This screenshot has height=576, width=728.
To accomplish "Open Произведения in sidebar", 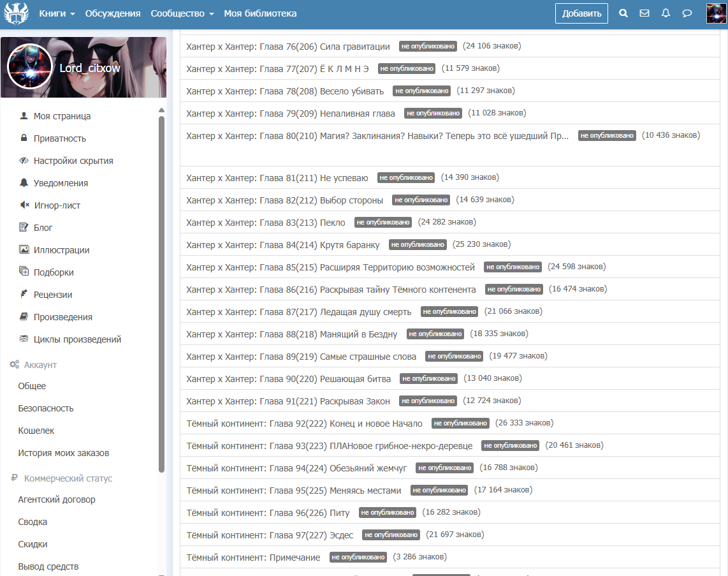I will tap(63, 317).
